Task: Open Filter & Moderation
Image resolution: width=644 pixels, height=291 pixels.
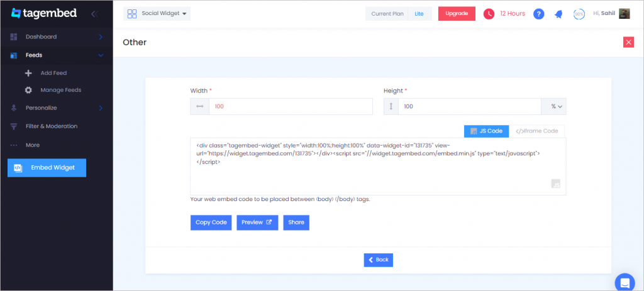Action: (52, 126)
